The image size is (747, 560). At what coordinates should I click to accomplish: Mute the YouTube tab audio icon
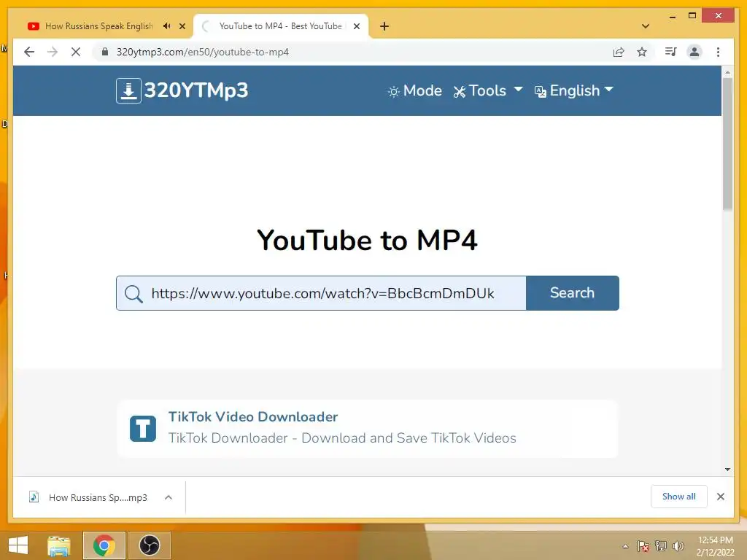166,26
